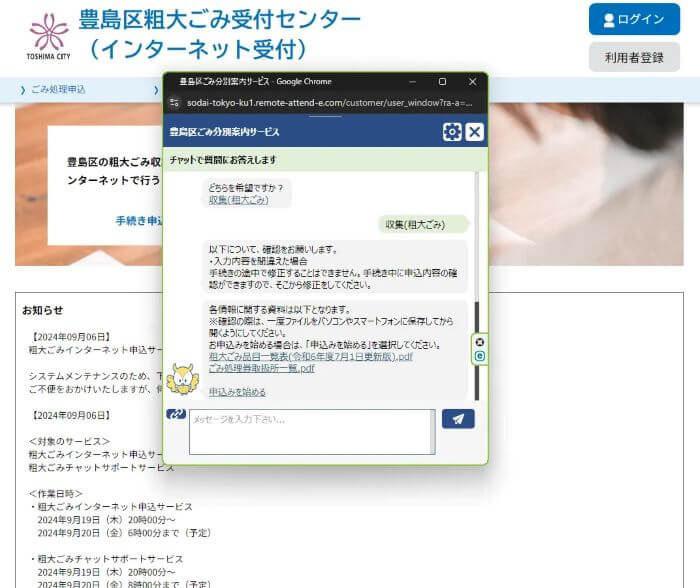700x588 pixels.
Task: Click the second chevron in the navigation bar
Action: point(156,90)
